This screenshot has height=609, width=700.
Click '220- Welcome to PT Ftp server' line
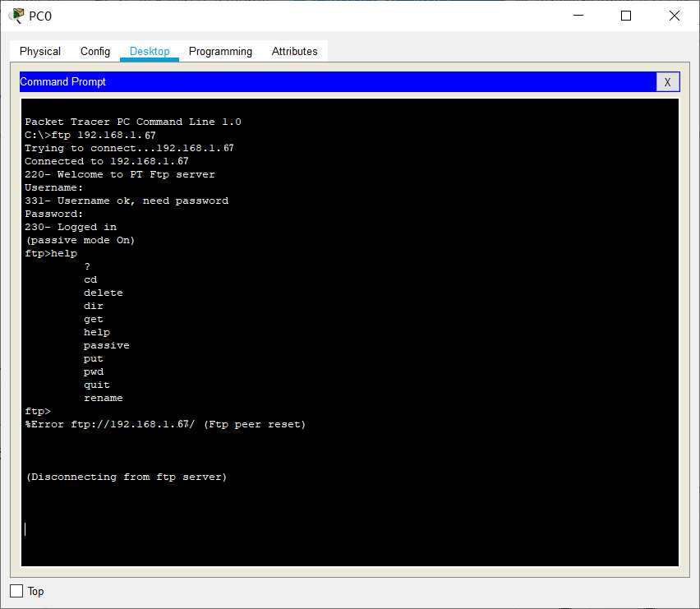click(x=120, y=174)
